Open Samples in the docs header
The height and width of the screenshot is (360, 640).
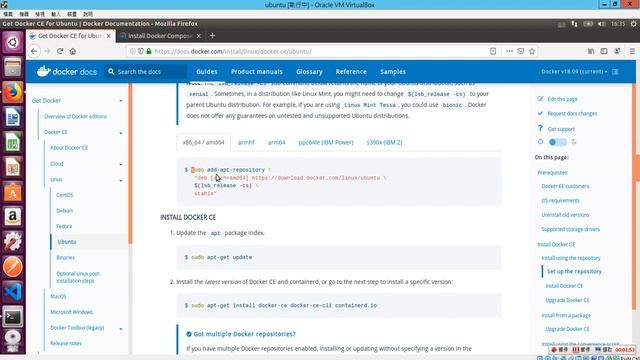[x=393, y=71]
